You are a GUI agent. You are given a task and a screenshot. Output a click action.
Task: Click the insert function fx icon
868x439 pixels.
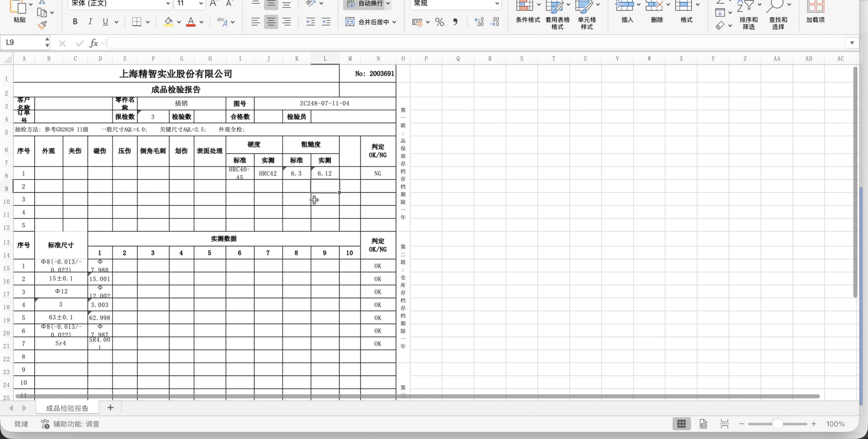[x=94, y=43]
